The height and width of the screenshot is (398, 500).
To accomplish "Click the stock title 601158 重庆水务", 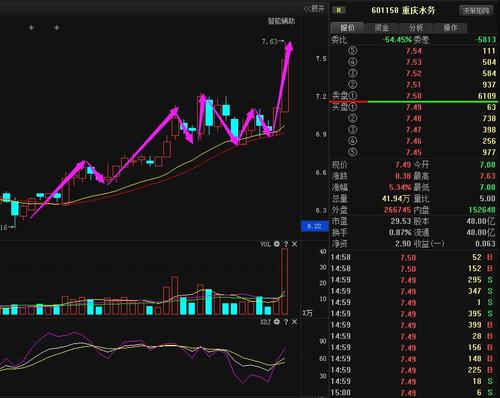I will coord(403,10).
